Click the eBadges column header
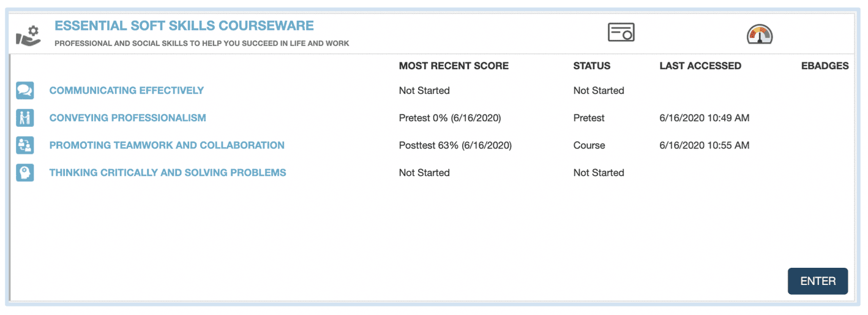The width and height of the screenshot is (868, 315). pos(825,66)
